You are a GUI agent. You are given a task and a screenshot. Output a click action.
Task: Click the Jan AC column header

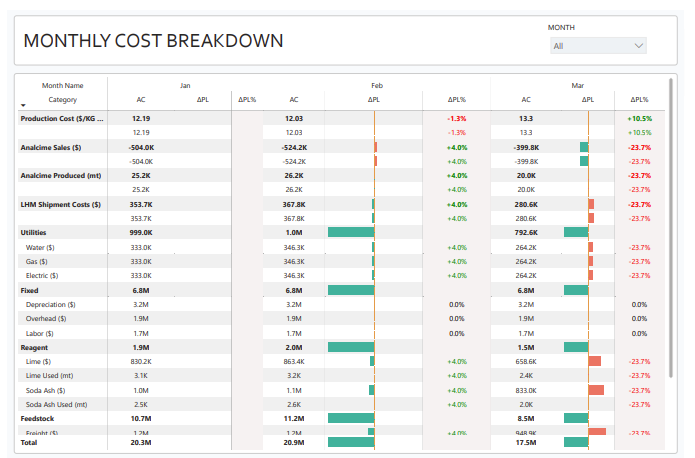point(141,100)
